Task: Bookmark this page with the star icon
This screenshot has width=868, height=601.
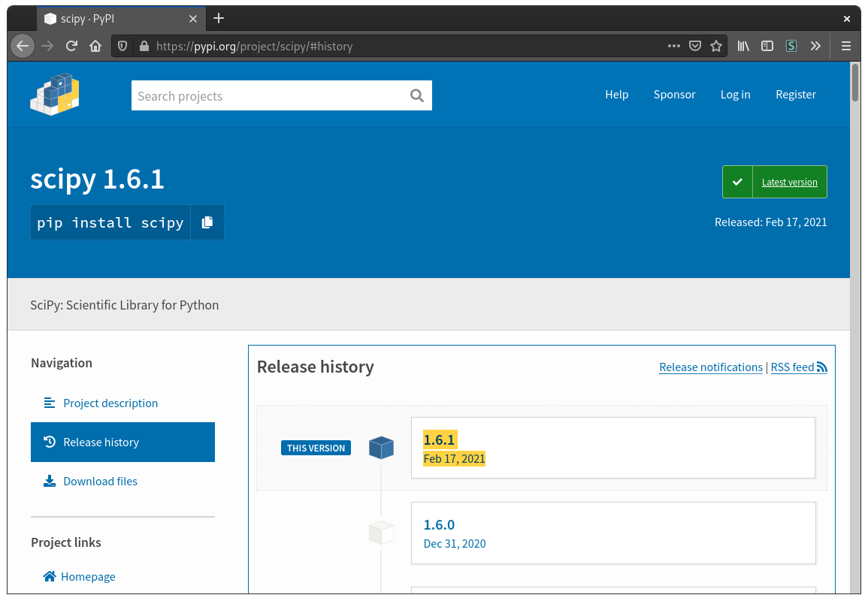Action: coord(715,46)
